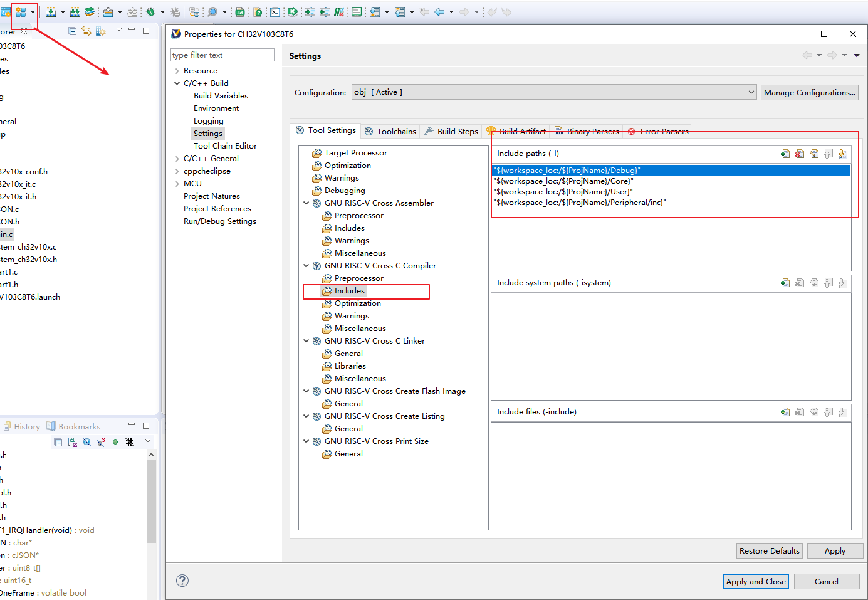
Task: Switch to the Build Steps tab
Action: tap(451, 131)
